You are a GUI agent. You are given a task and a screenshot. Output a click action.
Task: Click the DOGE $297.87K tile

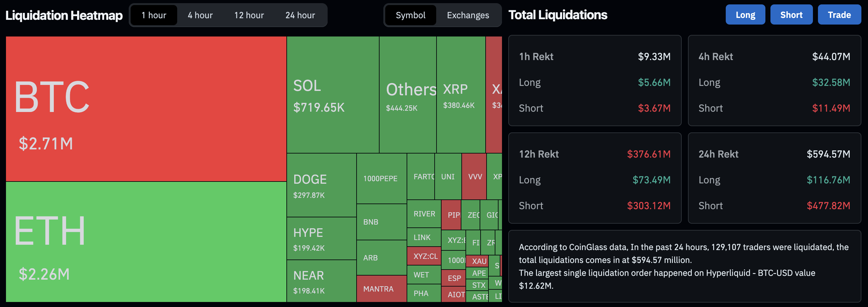[321, 185]
